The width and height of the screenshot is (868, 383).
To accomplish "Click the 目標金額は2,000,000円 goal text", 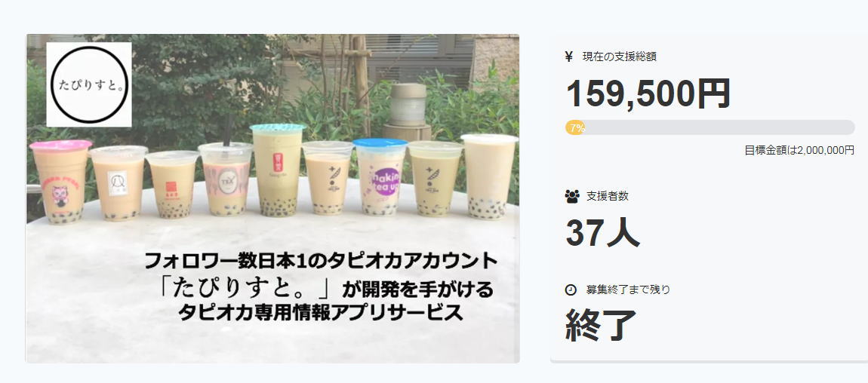I will [x=799, y=150].
